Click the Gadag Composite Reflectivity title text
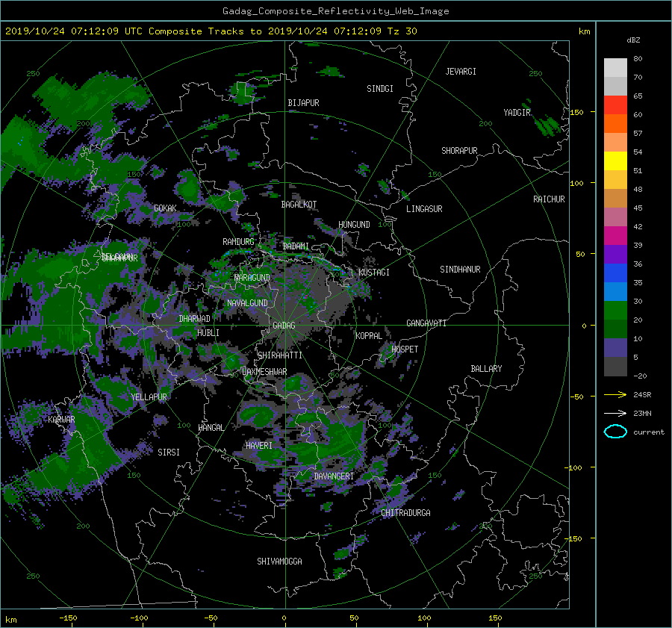This screenshot has width=672, height=628. (x=335, y=11)
